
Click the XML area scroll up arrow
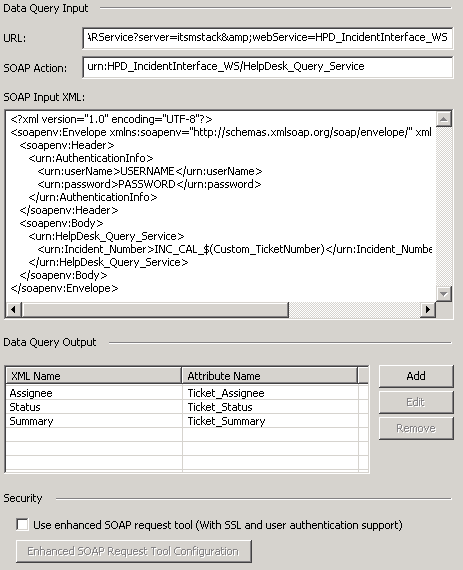(x=444, y=119)
